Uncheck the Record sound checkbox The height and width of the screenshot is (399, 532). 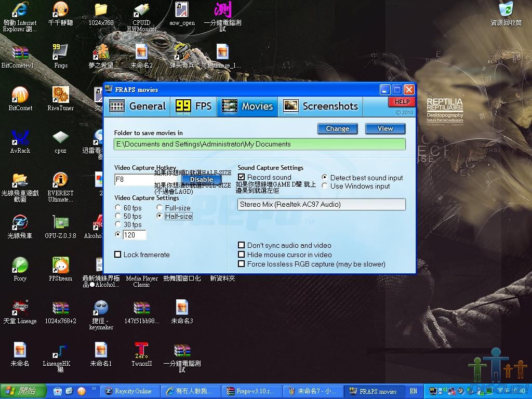(x=241, y=177)
